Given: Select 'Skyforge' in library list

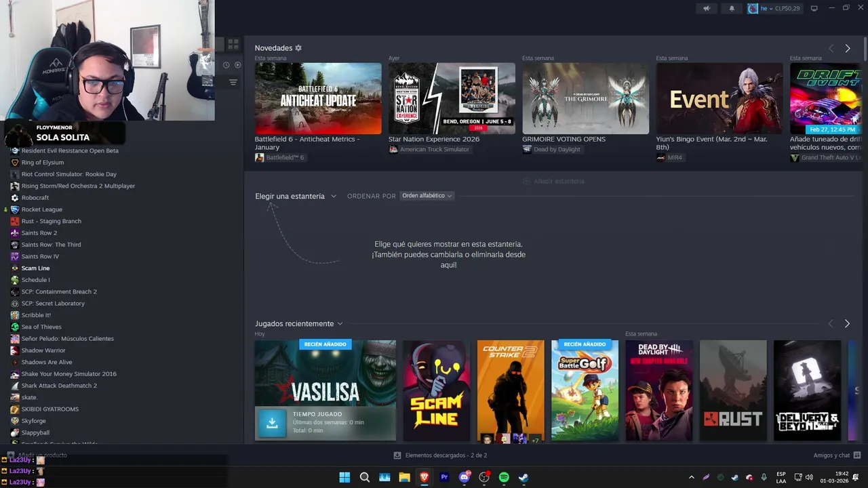Looking at the screenshot, I should (x=34, y=421).
